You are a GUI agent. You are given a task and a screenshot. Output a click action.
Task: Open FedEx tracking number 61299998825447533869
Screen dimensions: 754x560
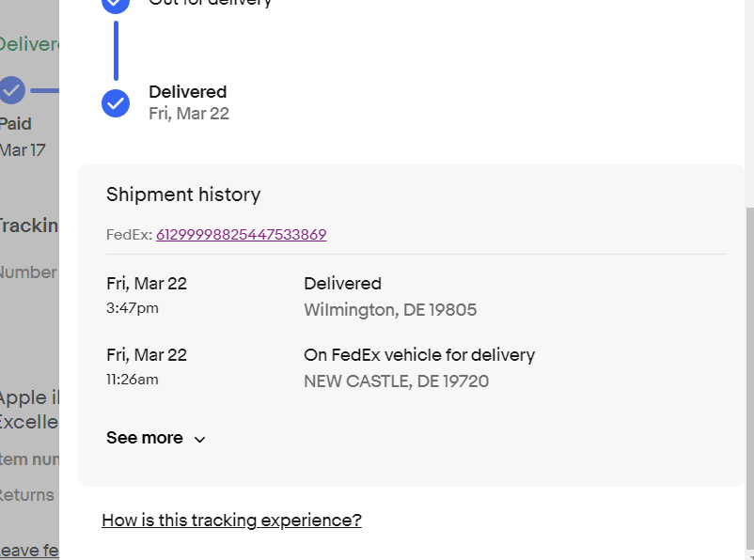tap(242, 235)
